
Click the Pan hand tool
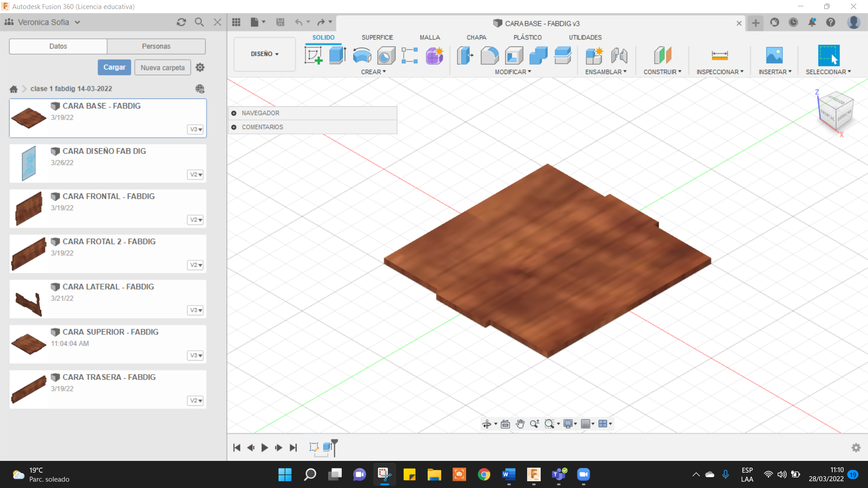pos(520,424)
